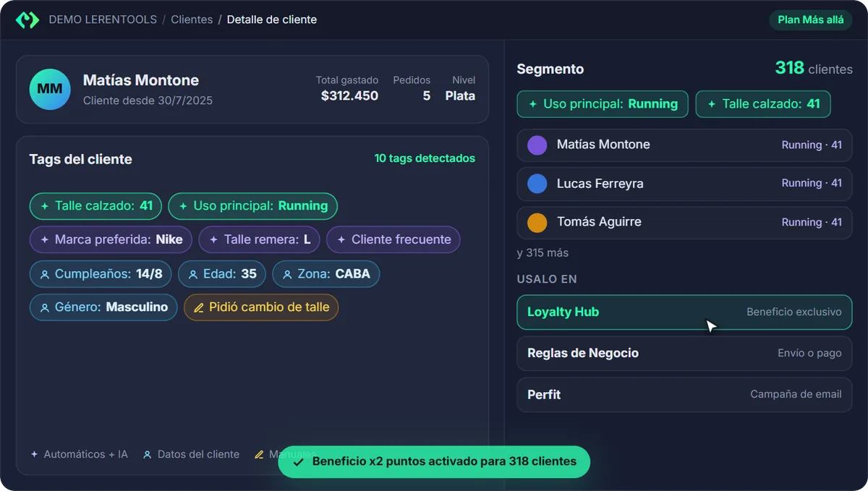The image size is (868, 491).
Task: Click the Pidió cambio de talle tag
Action: [x=261, y=307]
